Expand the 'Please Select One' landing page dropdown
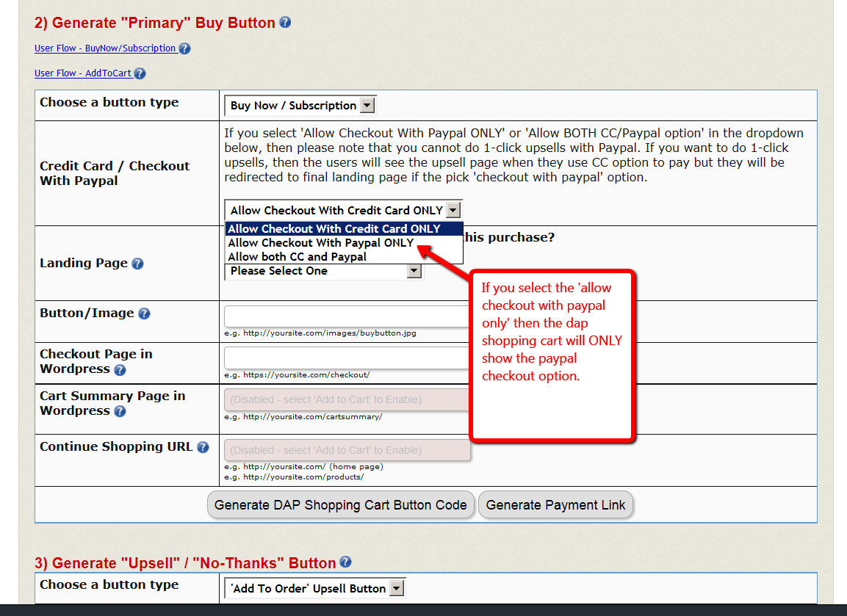 (x=323, y=272)
